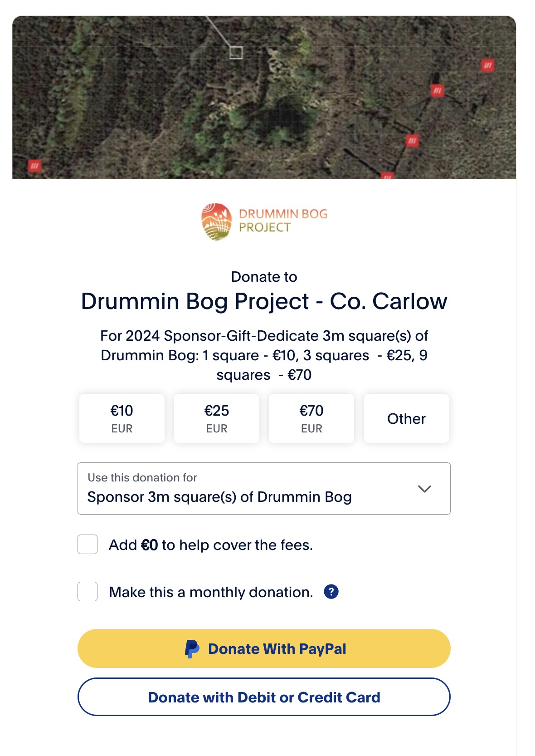The image size is (535, 756).
Task: Tick the monthly donation checkbox
Action: tap(88, 592)
